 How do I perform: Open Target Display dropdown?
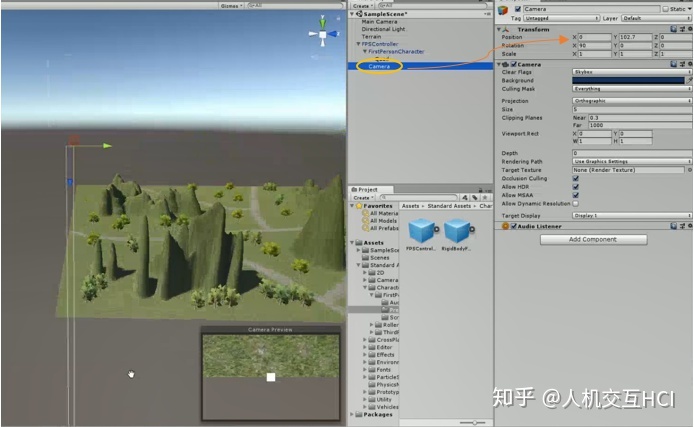(x=632, y=215)
